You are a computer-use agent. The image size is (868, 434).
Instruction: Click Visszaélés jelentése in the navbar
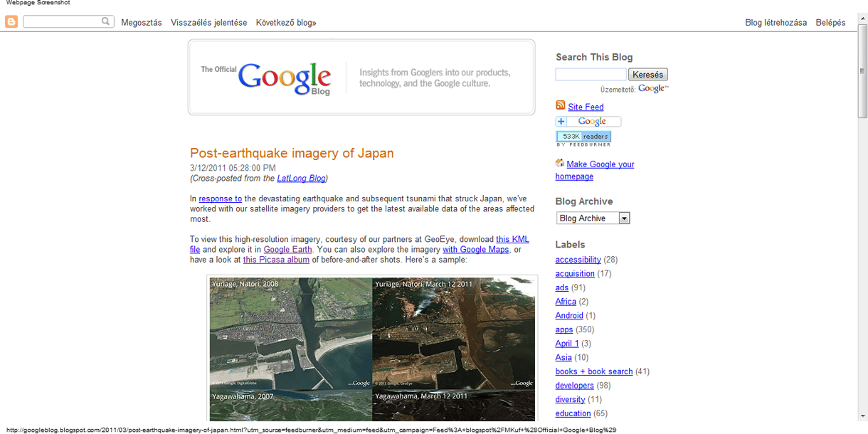point(209,23)
